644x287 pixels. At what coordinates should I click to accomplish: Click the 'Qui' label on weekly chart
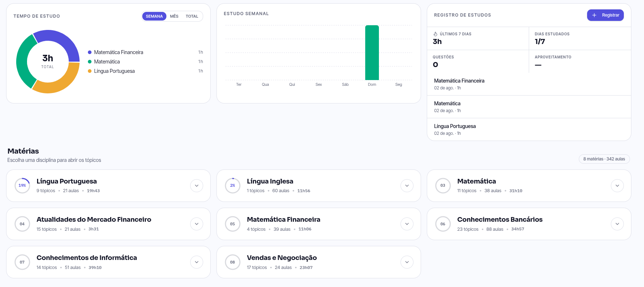[x=292, y=84]
